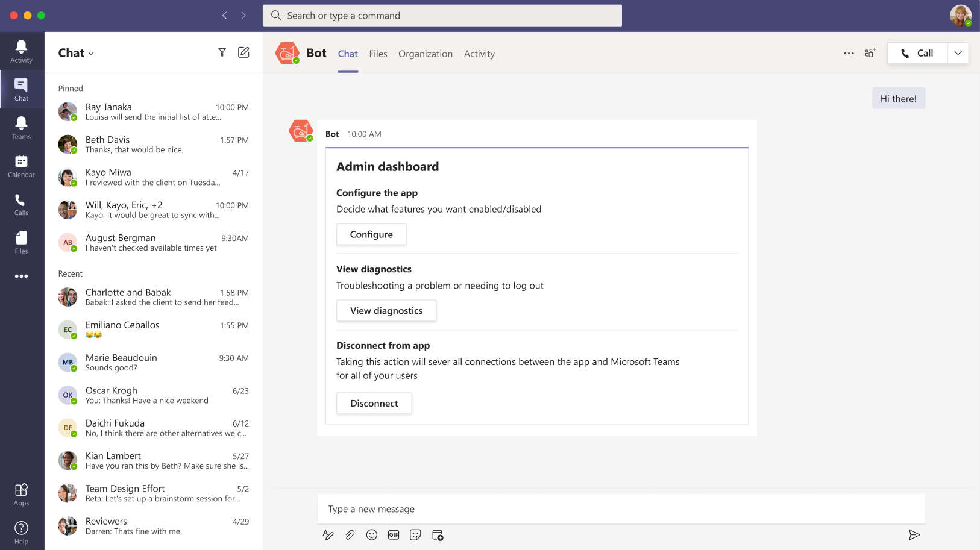The width and height of the screenshot is (980, 550).
Task: Expand the Call options dropdown arrow
Action: 958,53
